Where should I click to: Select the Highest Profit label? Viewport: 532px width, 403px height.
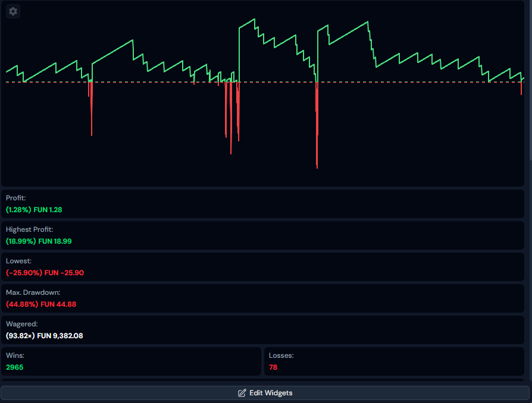click(x=29, y=229)
